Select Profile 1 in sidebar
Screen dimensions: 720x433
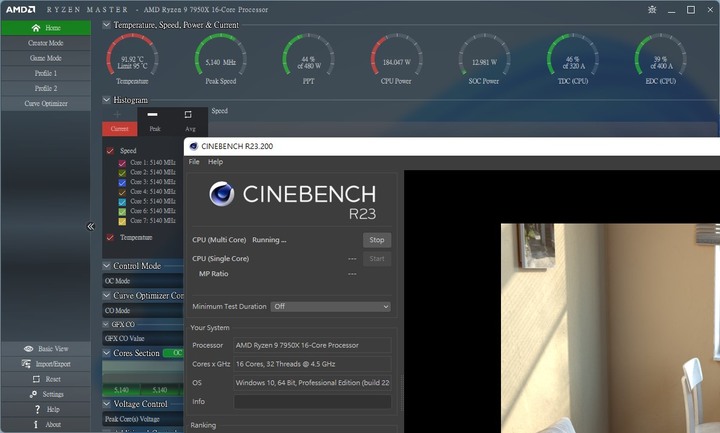pyautogui.click(x=45, y=73)
